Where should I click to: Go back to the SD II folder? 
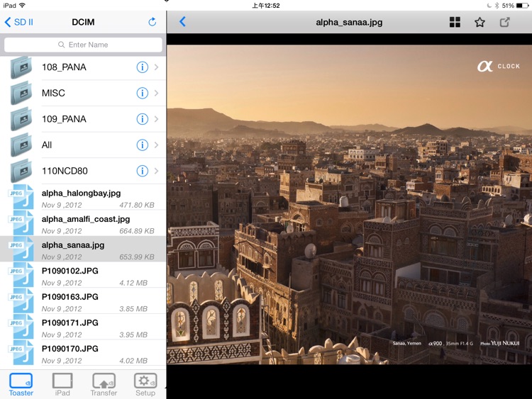(x=19, y=22)
